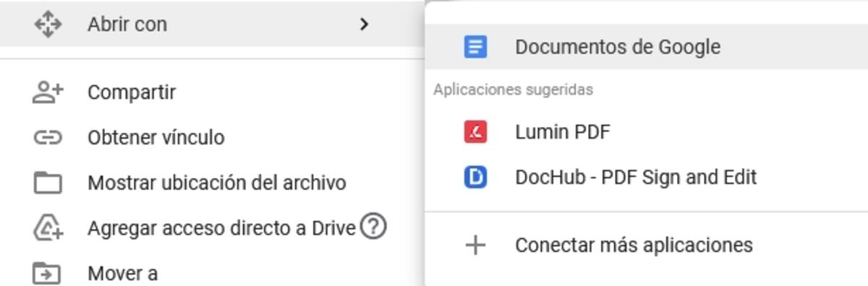The height and width of the screenshot is (286, 868).
Task: Click the plus icon beside Conectar más aplicaciones
Action: click(x=475, y=246)
